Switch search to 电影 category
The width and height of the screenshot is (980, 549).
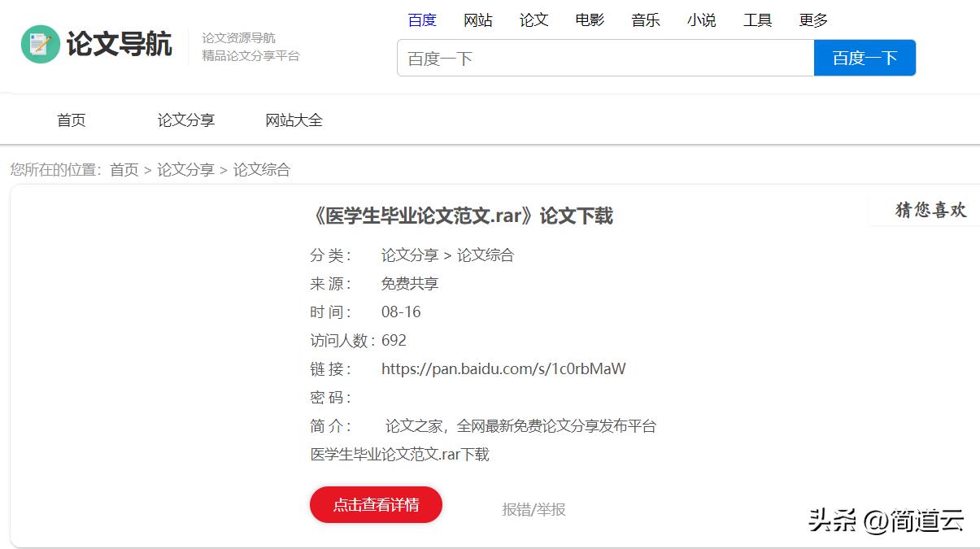pyautogui.click(x=589, y=20)
